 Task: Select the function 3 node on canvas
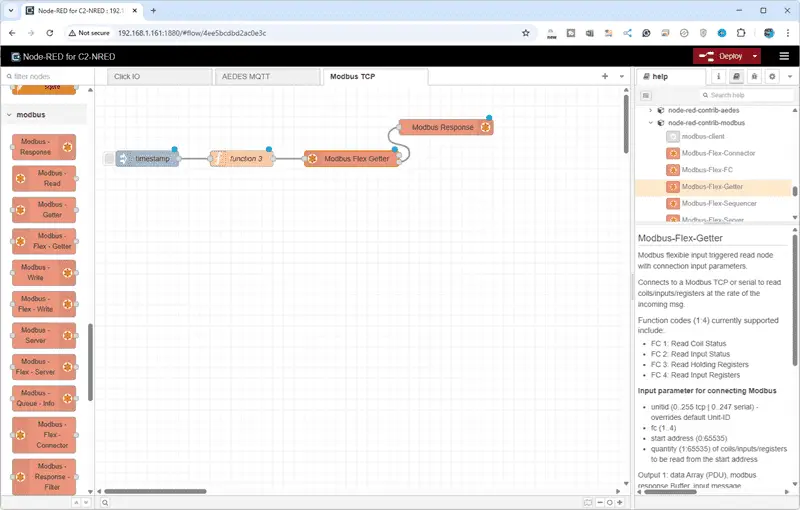[x=242, y=159]
